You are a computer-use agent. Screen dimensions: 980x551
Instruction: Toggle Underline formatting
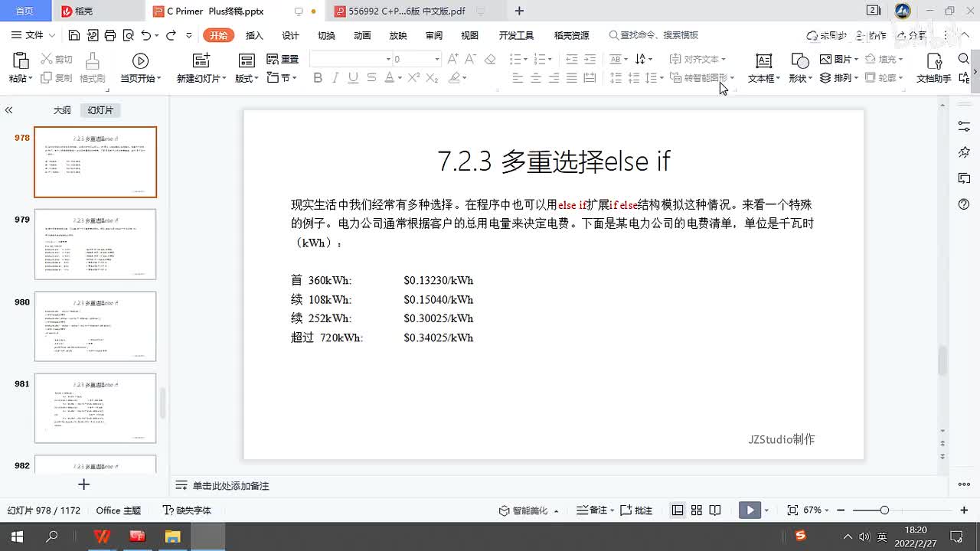coord(353,77)
